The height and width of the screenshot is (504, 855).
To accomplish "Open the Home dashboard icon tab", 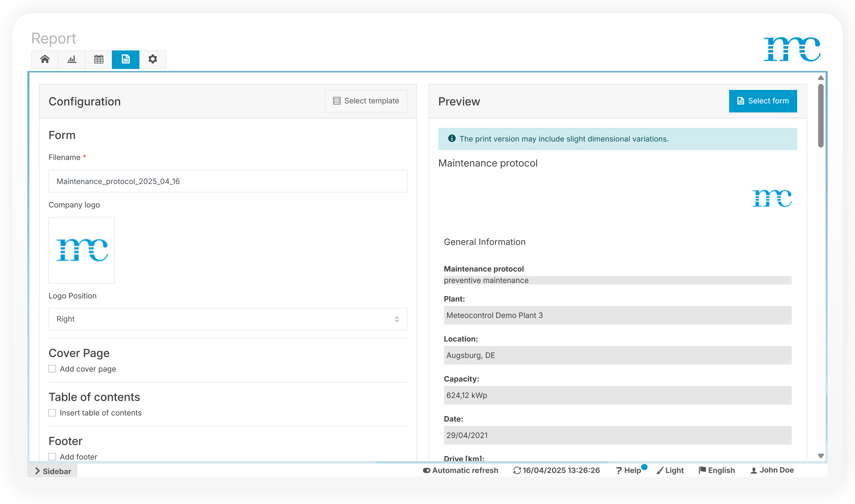I will [x=45, y=59].
